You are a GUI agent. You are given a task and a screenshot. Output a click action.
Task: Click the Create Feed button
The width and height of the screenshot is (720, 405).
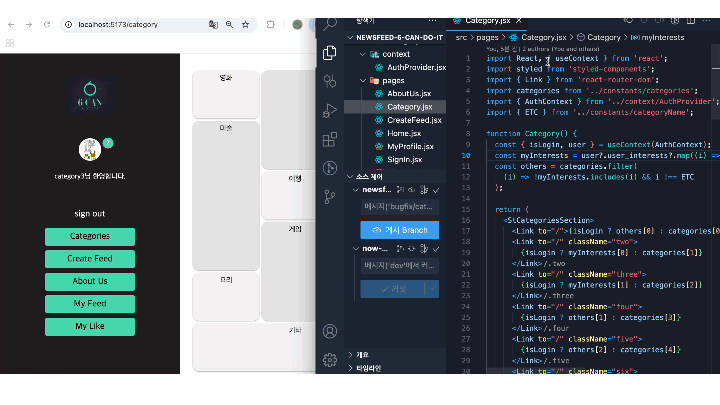click(x=90, y=259)
